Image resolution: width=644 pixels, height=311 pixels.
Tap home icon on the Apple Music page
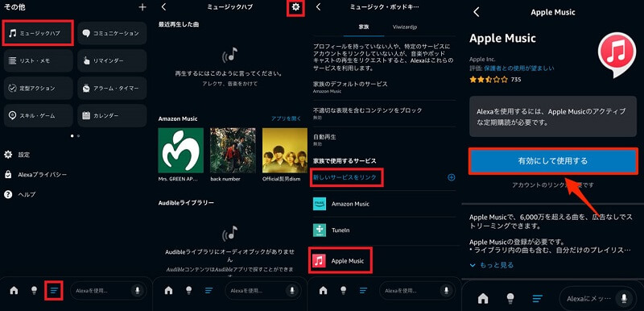pos(484,298)
